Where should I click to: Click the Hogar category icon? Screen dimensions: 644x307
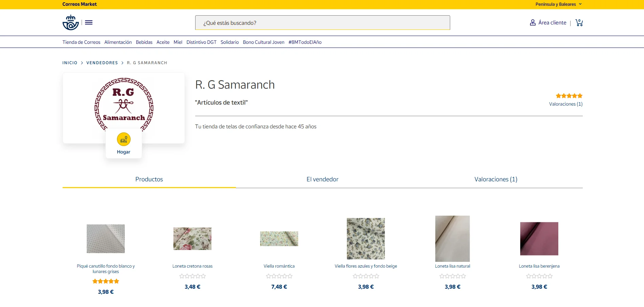click(124, 139)
